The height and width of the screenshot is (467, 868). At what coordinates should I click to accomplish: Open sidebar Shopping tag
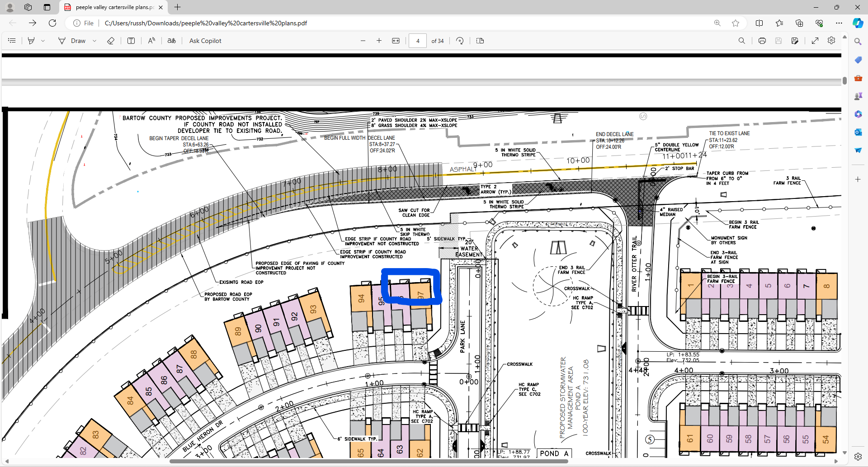[858, 60]
